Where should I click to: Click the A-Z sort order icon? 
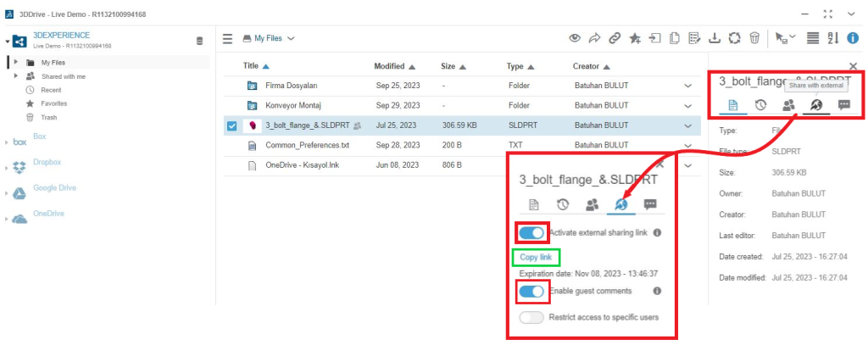[x=832, y=38]
